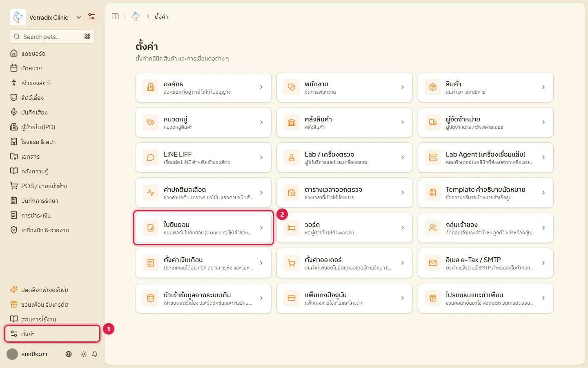The image size is (588, 368).
Task: Open the Template คำอธิบายนัดหมาย card
Action: coord(486,193)
